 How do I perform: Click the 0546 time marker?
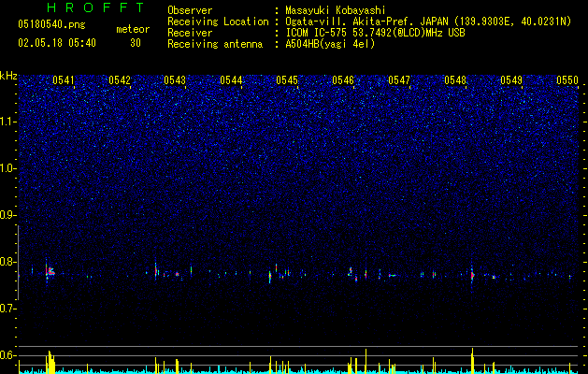(343, 80)
